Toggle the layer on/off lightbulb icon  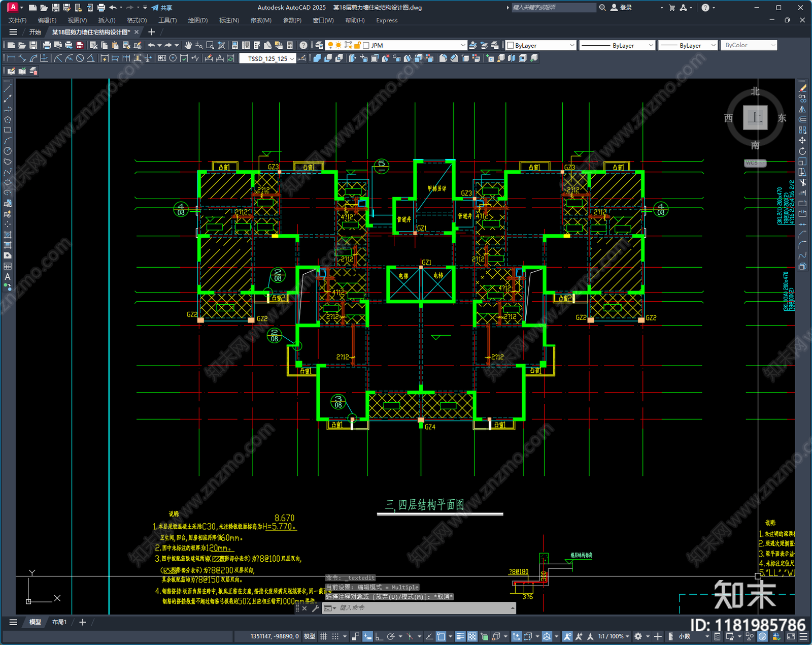pos(330,45)
